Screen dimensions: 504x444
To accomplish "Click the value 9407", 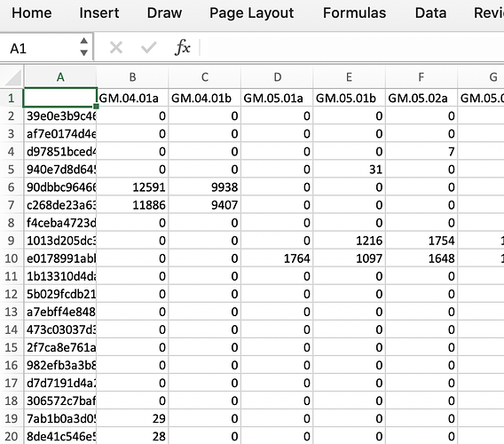I will point(224,205).
